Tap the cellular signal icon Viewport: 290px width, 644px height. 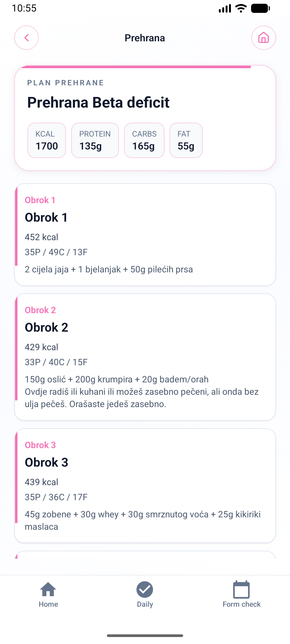[225, 8]
